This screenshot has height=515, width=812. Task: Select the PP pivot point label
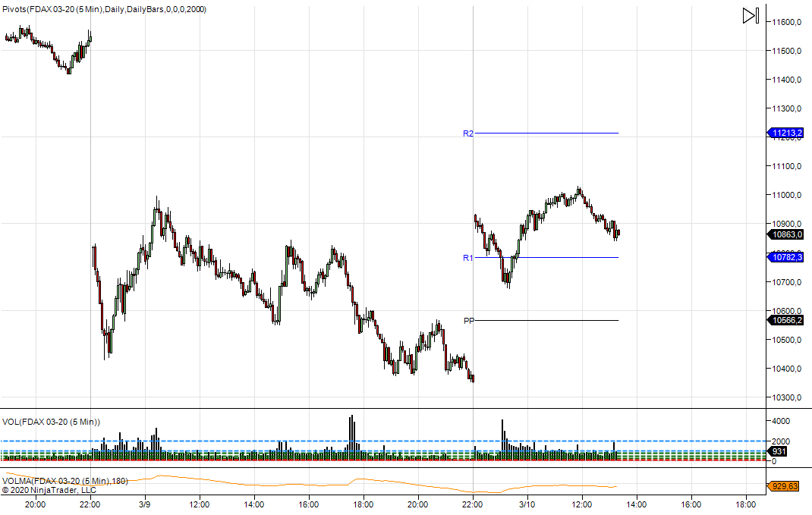468,321
